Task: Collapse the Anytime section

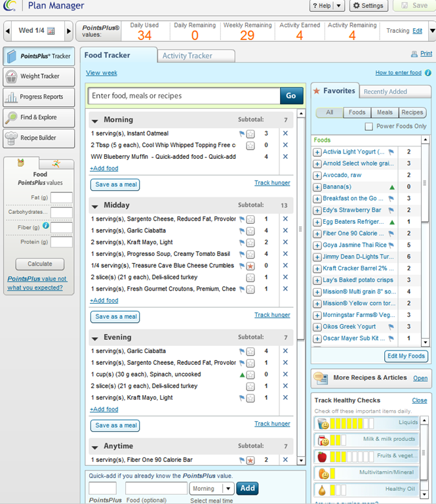Action: 94,448
